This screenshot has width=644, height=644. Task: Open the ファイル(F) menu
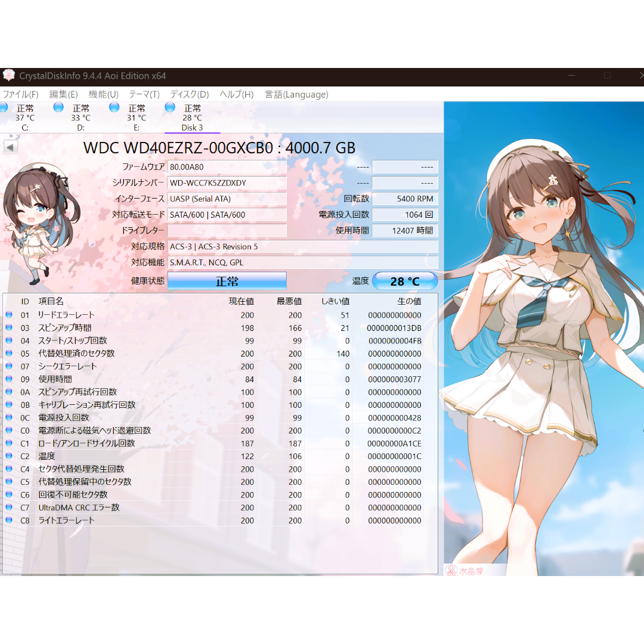point(20,94)
